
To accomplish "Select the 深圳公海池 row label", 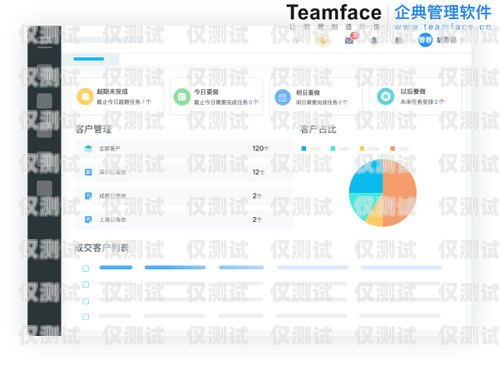I will click(x=113, y=172).
